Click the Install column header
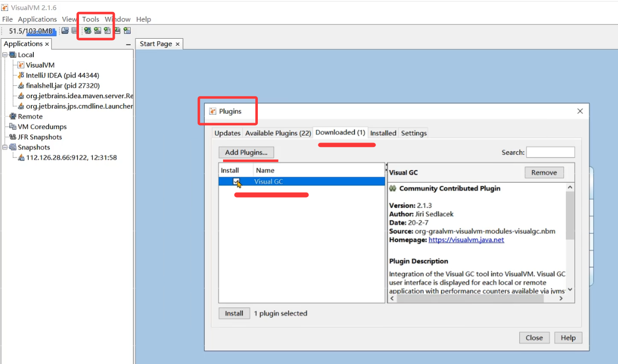Screen dimensions: 618x364 tap(235, 170)
